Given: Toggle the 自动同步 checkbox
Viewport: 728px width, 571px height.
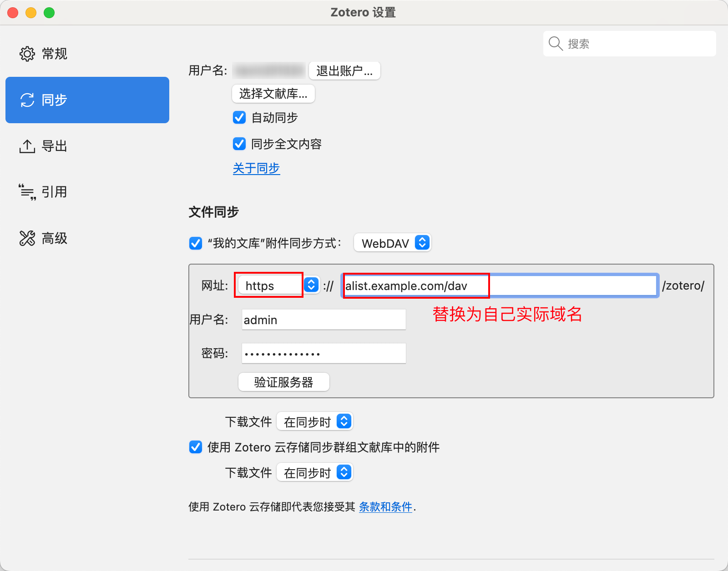Looking at the screenshot, I should 239,118.
